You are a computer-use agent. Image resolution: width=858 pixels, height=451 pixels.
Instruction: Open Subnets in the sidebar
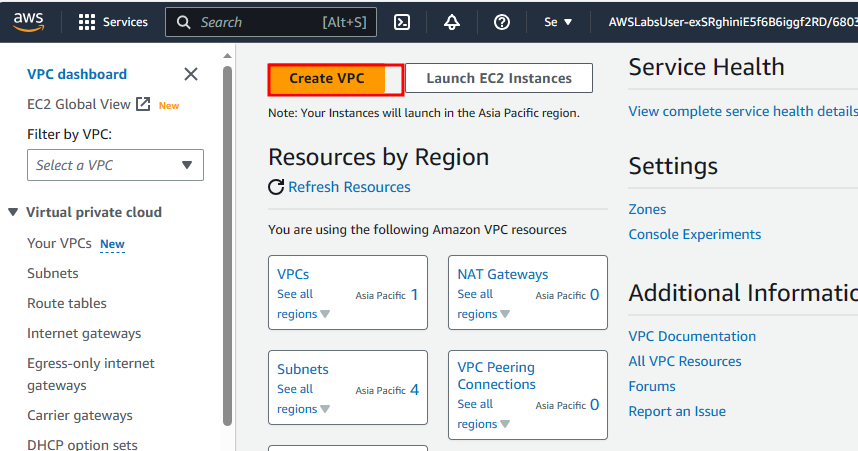click(x=53, y=273)
